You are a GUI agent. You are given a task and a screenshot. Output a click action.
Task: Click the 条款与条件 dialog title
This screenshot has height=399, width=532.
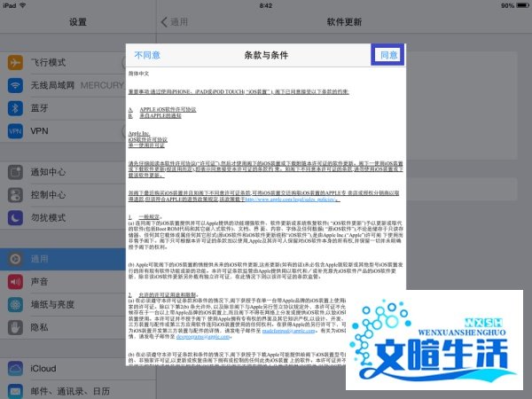coord(266,55)
